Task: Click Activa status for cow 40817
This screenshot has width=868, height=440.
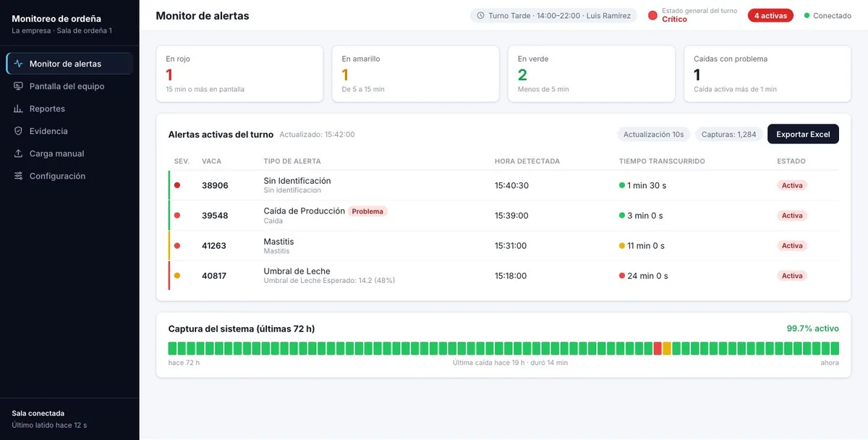Action: point(792,276)
